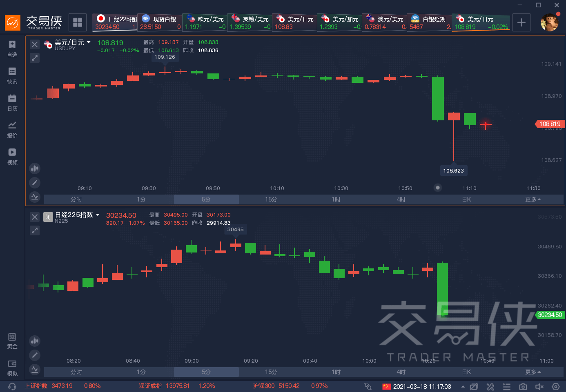Select 1分 timeframe in N225 chart

pos(141,372)
